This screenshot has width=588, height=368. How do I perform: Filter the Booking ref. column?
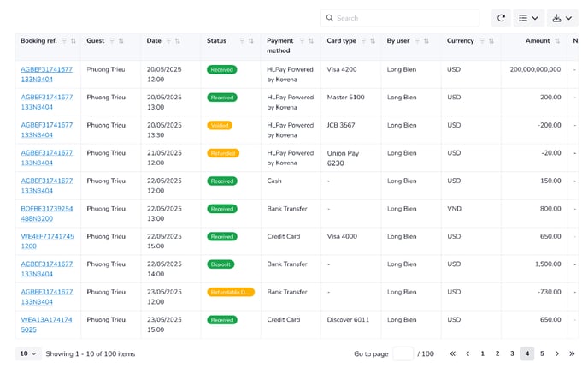coord(64,40)
